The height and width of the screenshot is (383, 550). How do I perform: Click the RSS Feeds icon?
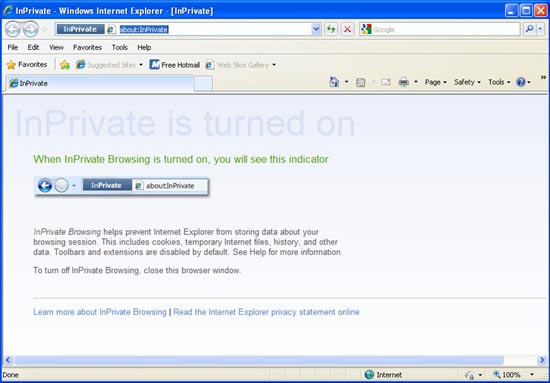(361, 82)
